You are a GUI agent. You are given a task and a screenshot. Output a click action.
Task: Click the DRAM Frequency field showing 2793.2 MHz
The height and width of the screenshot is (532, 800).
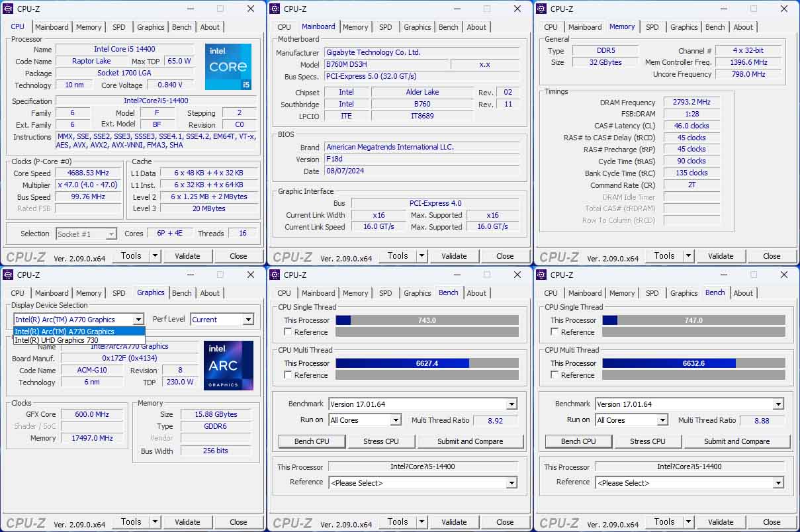pos(691,103)
